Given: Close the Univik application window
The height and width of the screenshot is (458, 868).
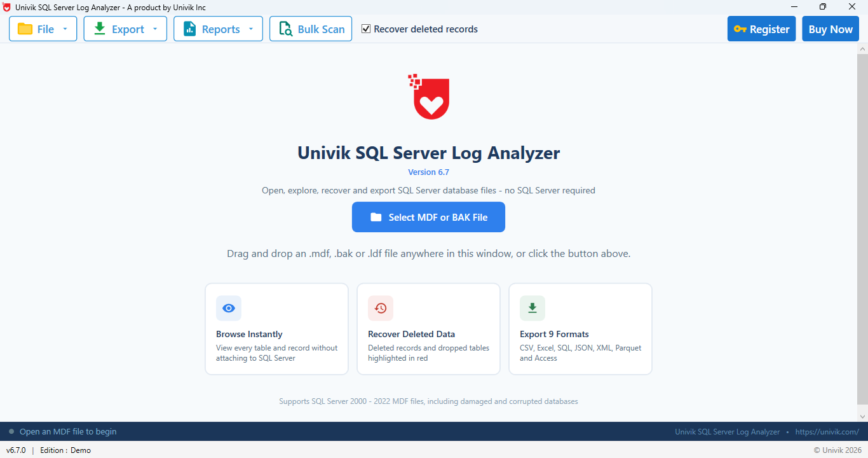Looking at the screenshot, I should (x=852, y=7).
